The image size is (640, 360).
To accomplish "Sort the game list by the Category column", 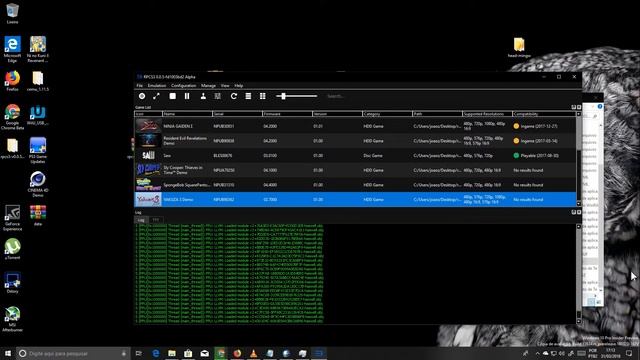I will pos(387,114).
